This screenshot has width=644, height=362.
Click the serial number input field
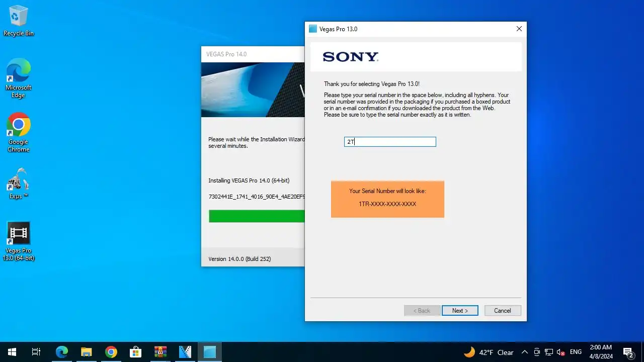click(x=390, y=142)
